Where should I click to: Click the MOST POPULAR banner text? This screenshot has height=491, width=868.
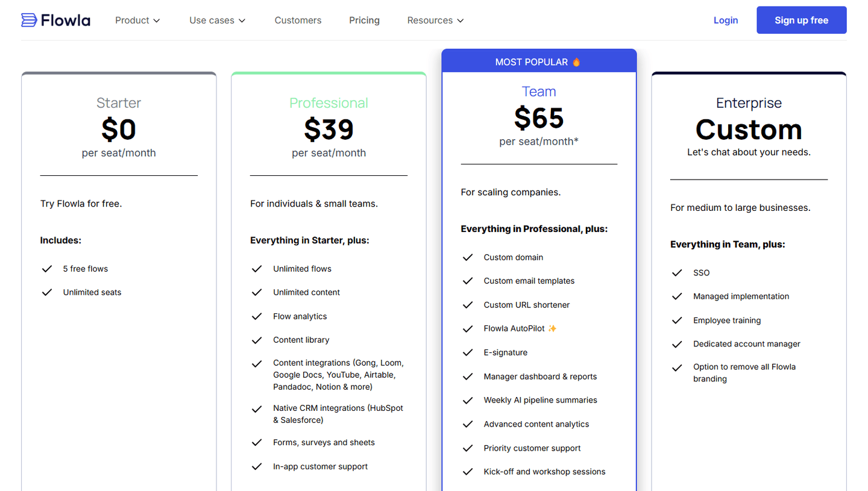pyautogui.click(x=532, y=62)
